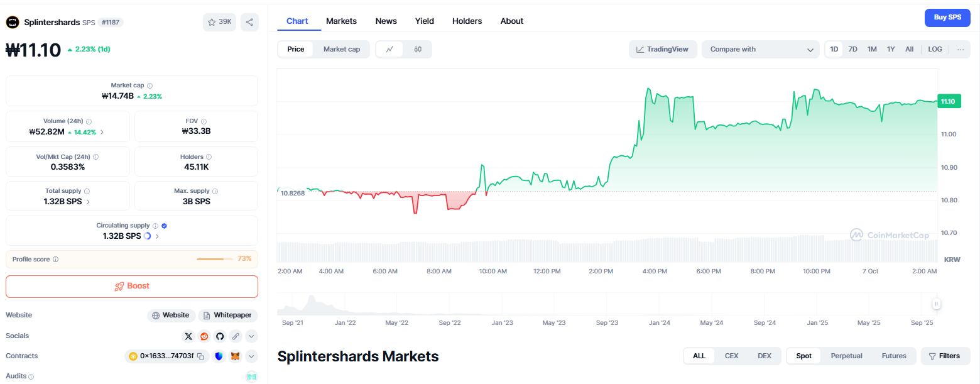Switch to the Holders tab
The height and width of the screenshot is (384, 980).
click(467, 21)
